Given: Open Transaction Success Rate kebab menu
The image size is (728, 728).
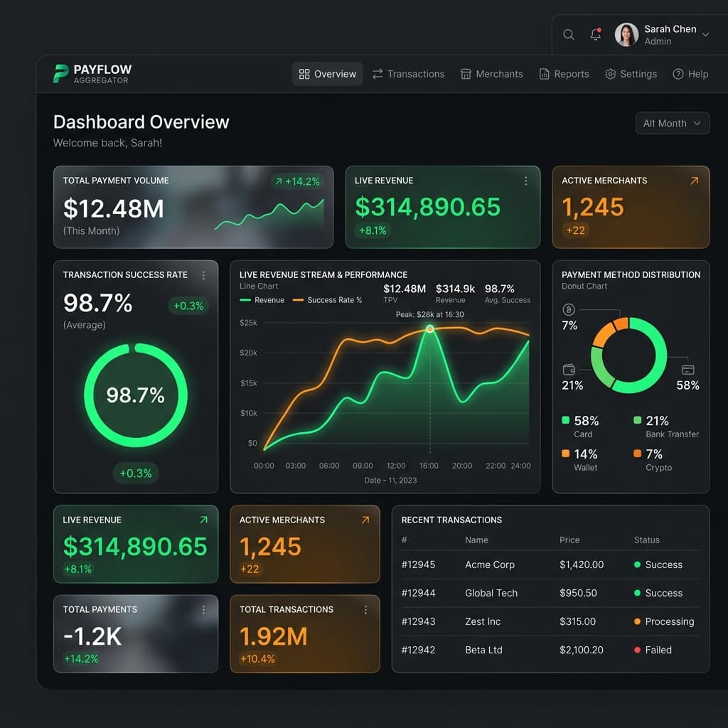Looking at the screenshot, I should coord(203,275).
